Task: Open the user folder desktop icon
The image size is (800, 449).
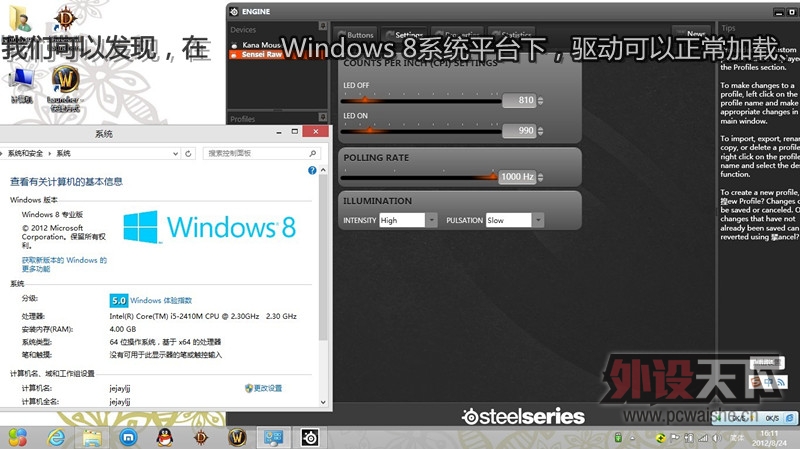Action: pos(20,19)
